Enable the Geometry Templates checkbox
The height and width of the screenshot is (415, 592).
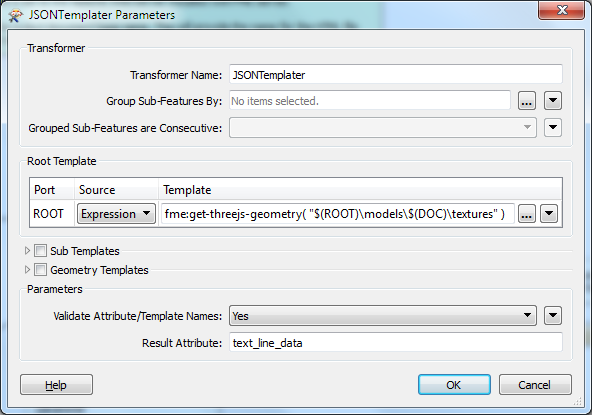point(40,270)
